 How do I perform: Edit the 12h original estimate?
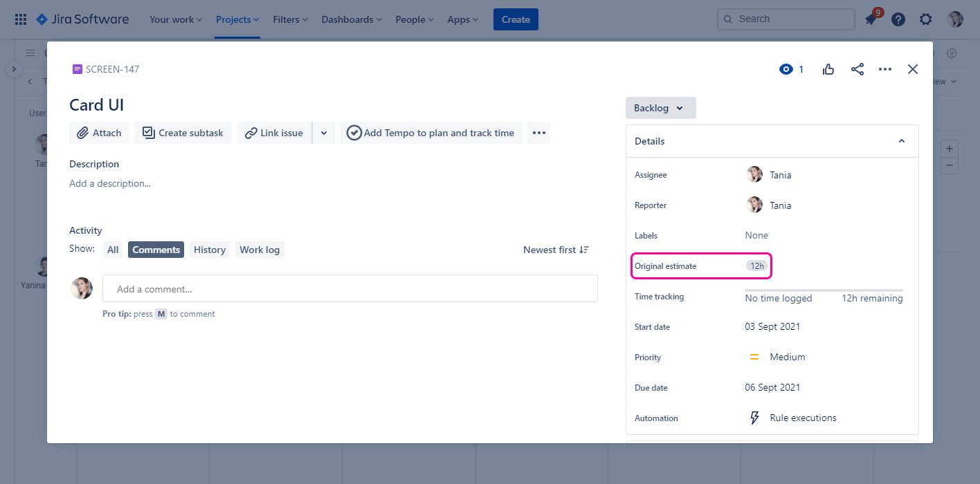756,266
